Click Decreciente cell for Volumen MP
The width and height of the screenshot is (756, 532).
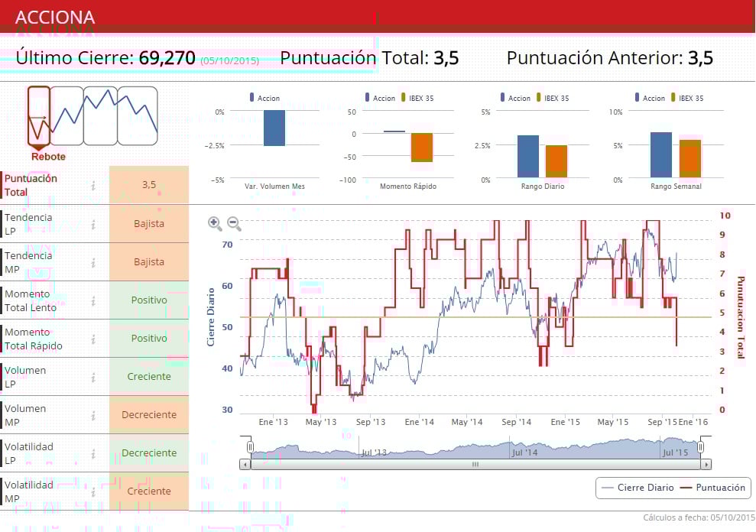click(x=149, y=415)
